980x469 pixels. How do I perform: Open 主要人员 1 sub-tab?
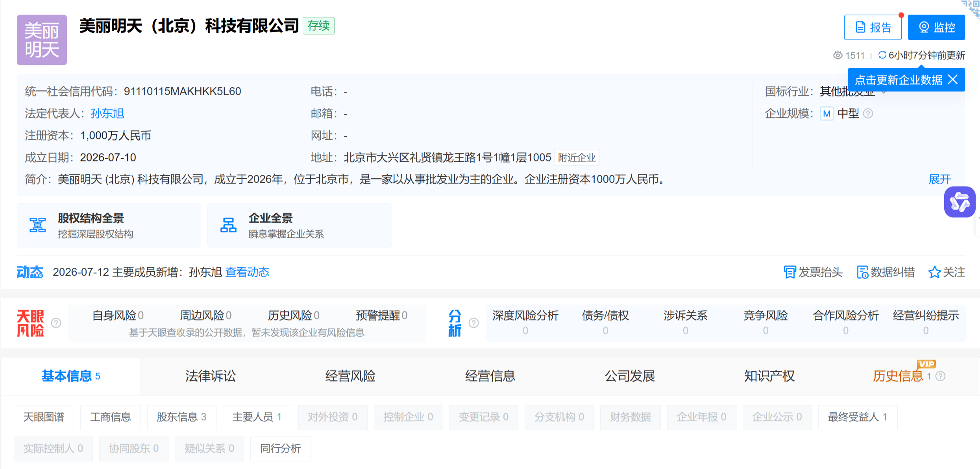(x=257, y=417)
